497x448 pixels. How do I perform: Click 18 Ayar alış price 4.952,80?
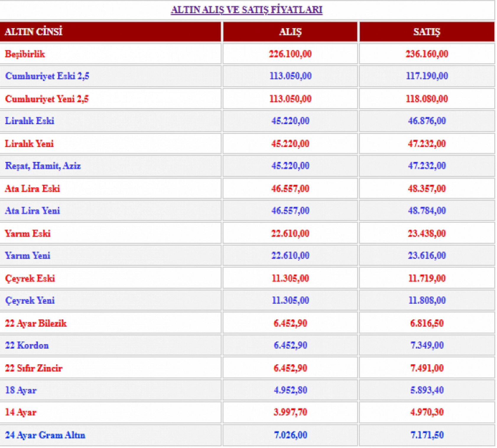290,390
